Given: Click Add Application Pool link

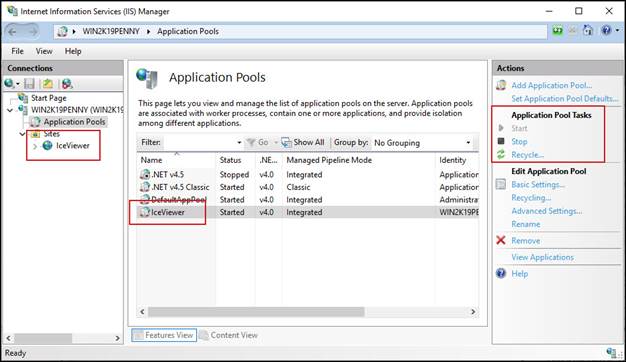Looking at the screenshot, I should [x=551, y=85].
